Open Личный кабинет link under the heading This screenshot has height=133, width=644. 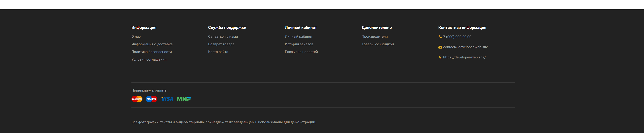pyautogui.click(x=299, y=37)
